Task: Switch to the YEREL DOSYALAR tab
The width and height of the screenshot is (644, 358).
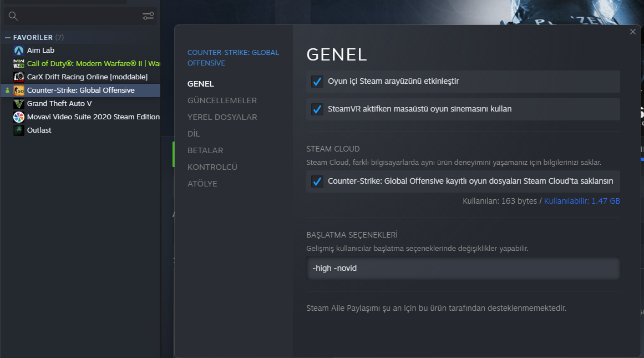Action: point(222,117)
